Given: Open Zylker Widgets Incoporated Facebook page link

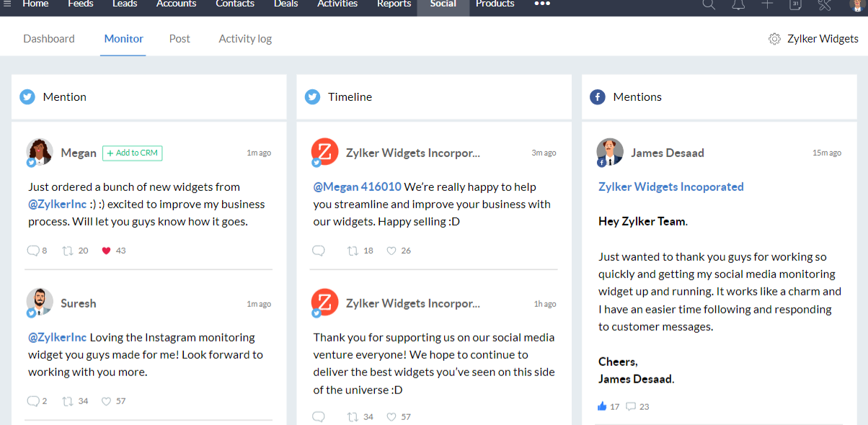Looking at the screenshot, I should point(671,187).
